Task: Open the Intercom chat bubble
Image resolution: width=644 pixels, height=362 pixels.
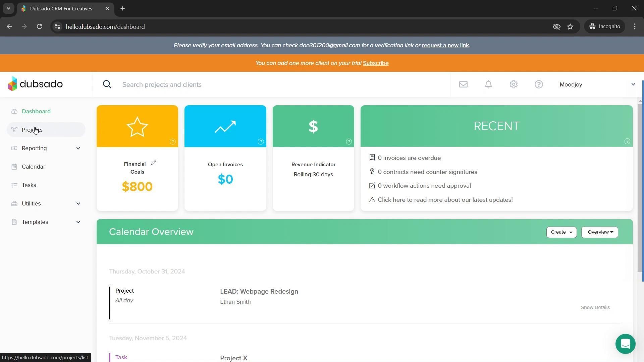Action: [x=625, y=344]
